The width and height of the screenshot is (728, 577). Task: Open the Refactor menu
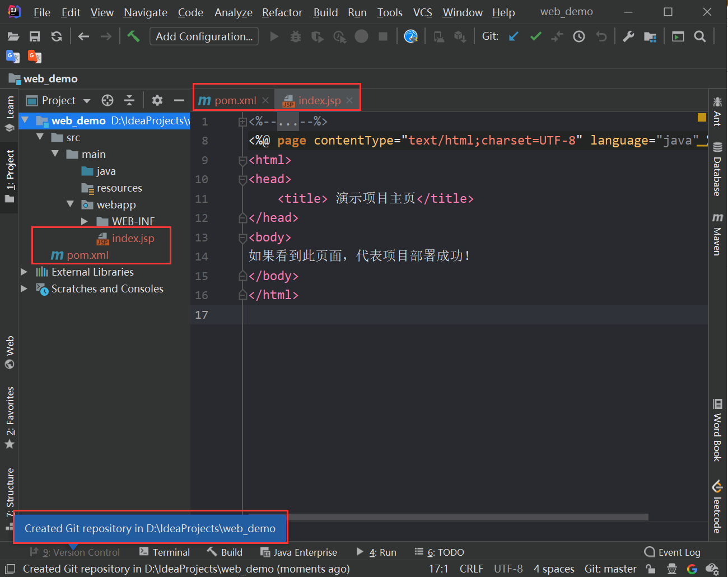(282, 12)
